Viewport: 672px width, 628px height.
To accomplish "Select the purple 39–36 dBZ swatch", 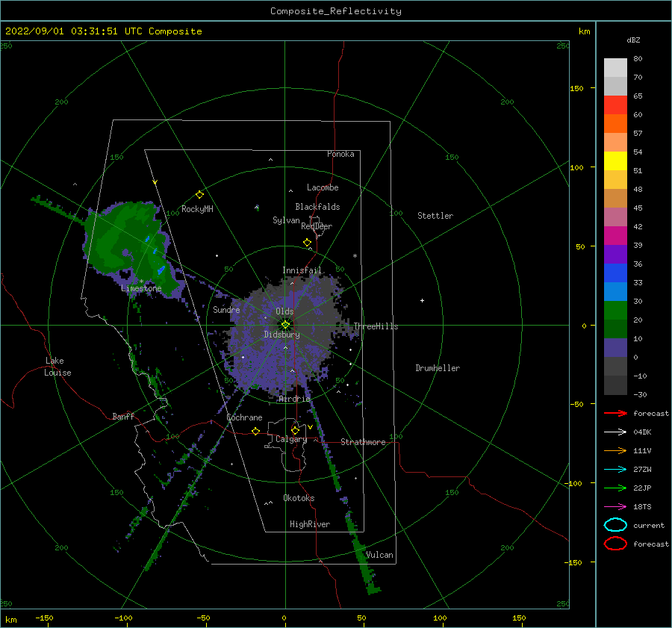I will point(615,255).
